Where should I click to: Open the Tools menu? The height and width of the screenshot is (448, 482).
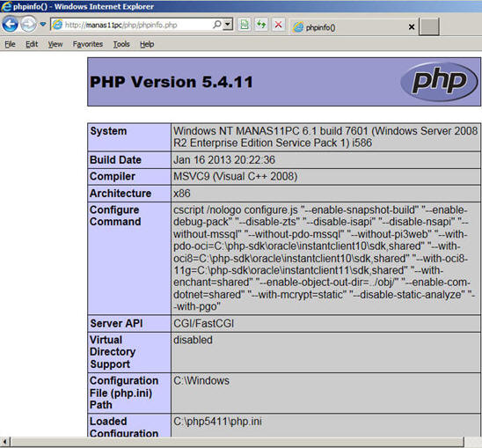click(121, 44)
